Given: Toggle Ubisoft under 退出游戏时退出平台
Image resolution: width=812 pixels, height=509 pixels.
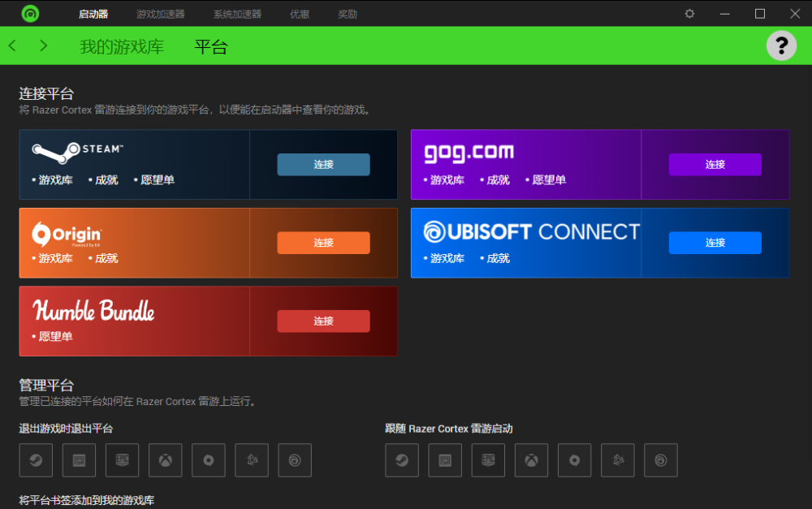Looking at the screenshot, I should [x=295, y=459].
